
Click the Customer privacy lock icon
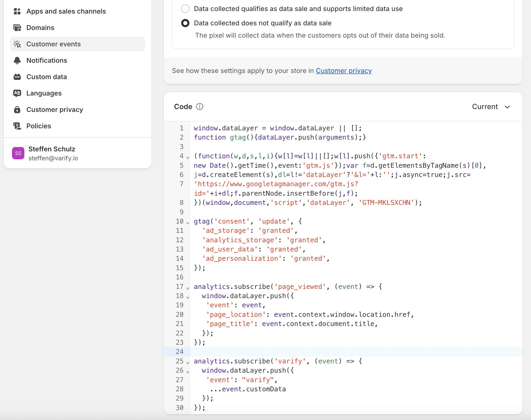coord(17,110)
